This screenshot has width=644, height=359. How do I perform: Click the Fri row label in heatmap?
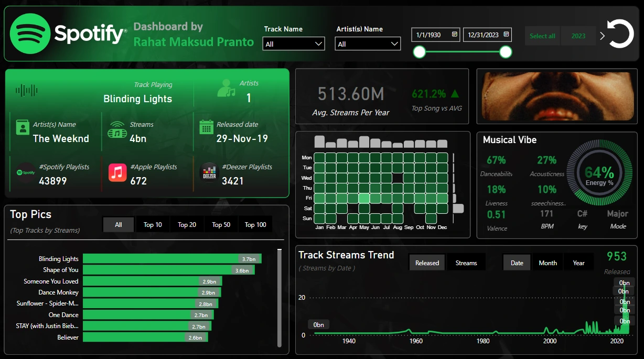(308, 198)
